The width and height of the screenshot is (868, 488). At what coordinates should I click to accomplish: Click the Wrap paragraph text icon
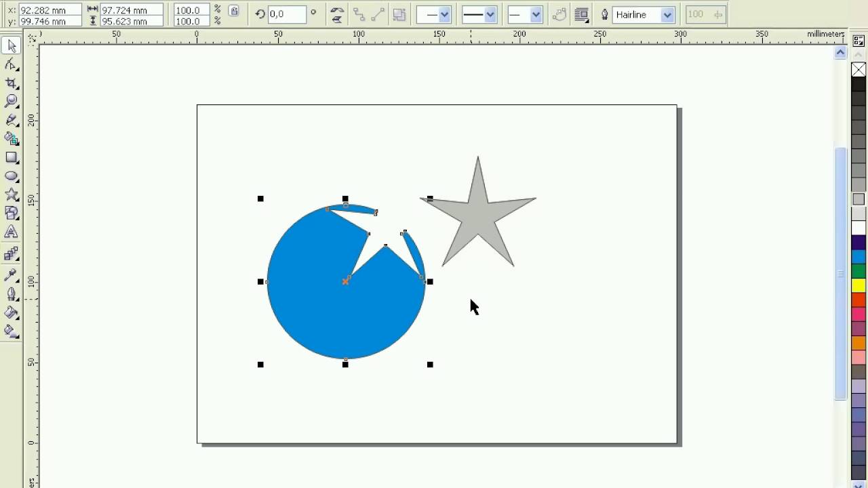(x=581, y=14)
